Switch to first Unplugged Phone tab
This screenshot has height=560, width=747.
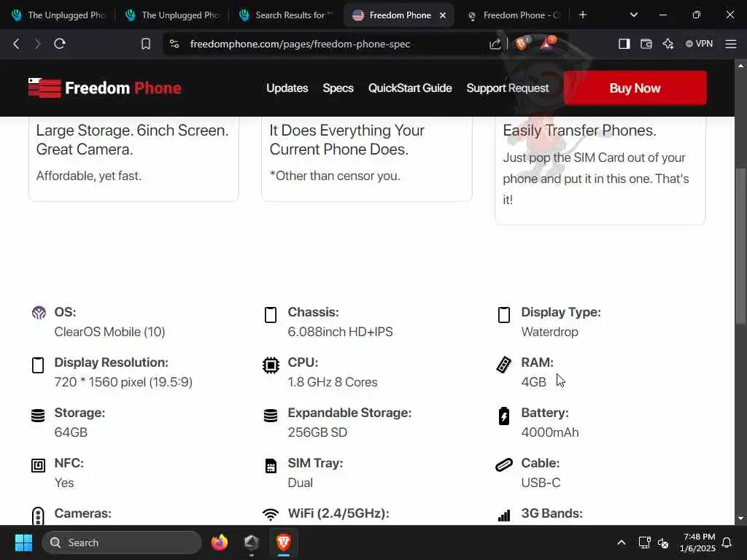(57, 15)
